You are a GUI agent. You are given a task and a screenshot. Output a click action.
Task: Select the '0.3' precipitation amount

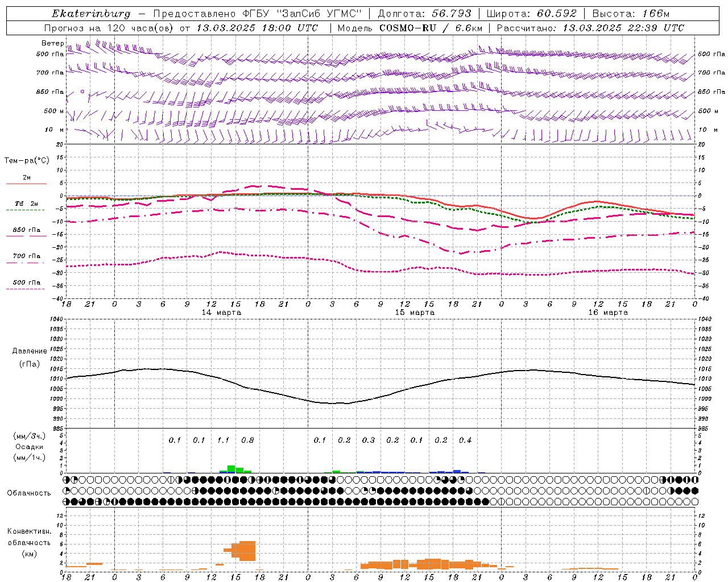click(369, 440)
